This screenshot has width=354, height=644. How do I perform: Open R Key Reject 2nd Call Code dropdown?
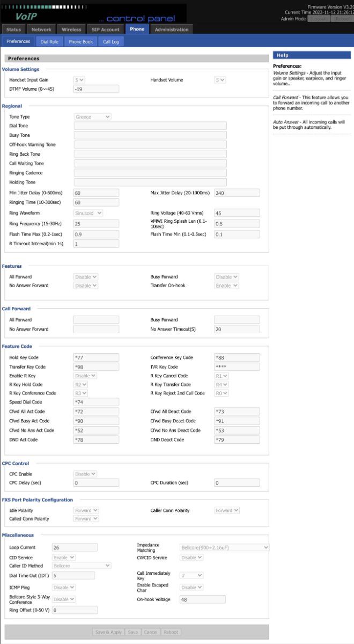point(222,393)
